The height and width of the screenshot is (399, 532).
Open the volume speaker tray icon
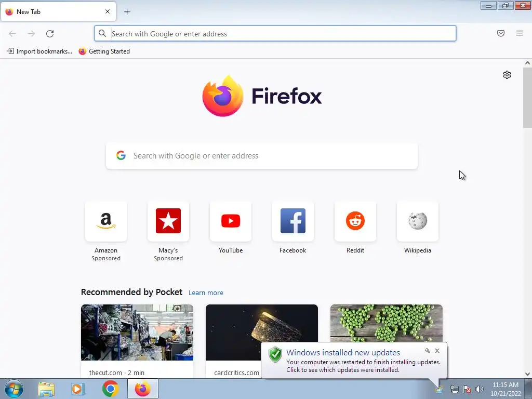480,389
